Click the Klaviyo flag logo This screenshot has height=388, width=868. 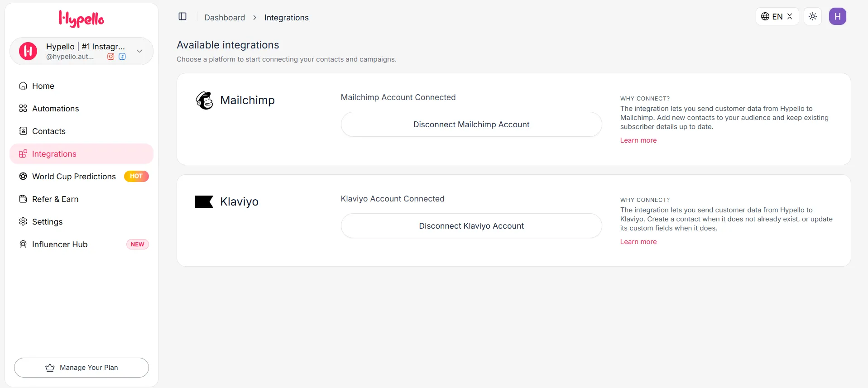(x=204, y=202)
